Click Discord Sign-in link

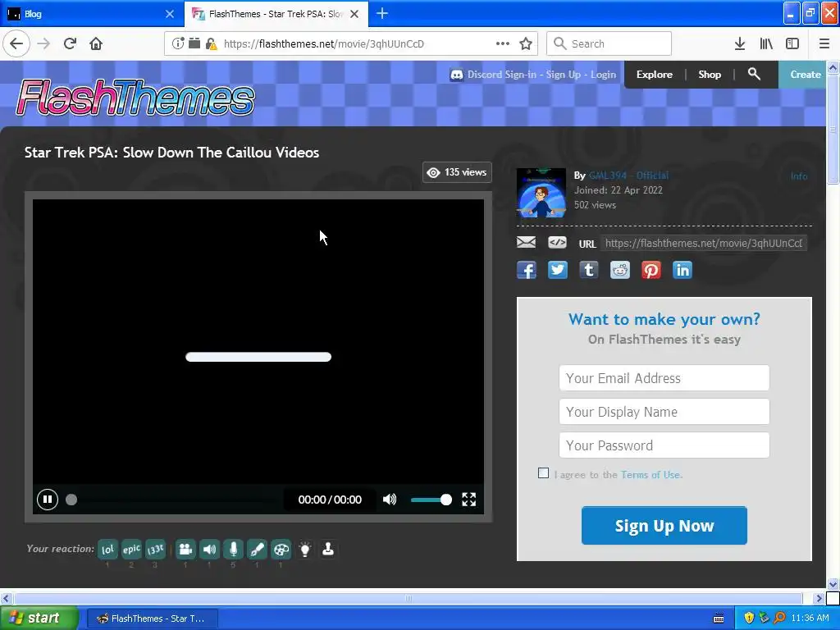[x=501, y=75]
